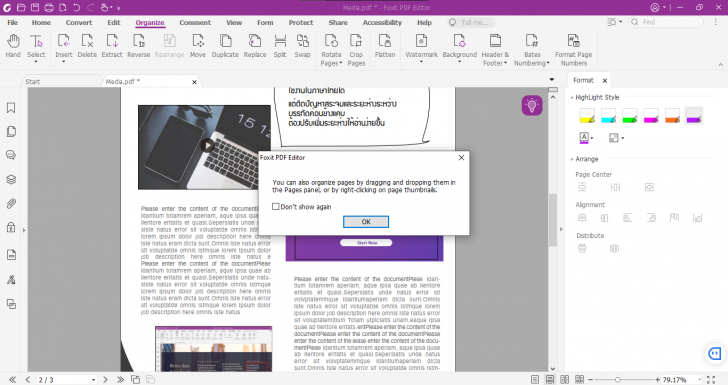Toggle continuous facing view
728x385 pixels.
coord(579,379)
